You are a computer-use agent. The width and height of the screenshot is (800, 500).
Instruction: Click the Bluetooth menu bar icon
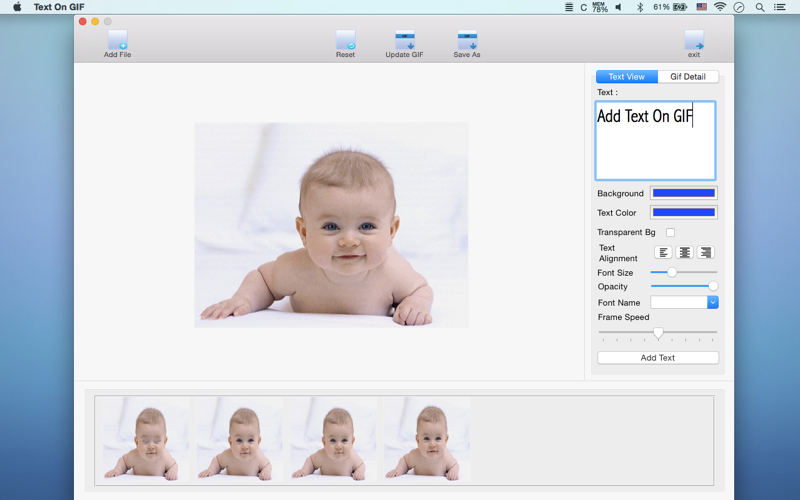640,7
